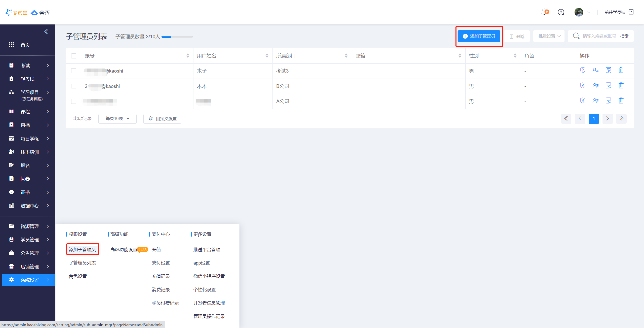This screenshot has height=328, width=644.
Task: Open the 每页10项 page size dropdown
Action: (117, 119)
